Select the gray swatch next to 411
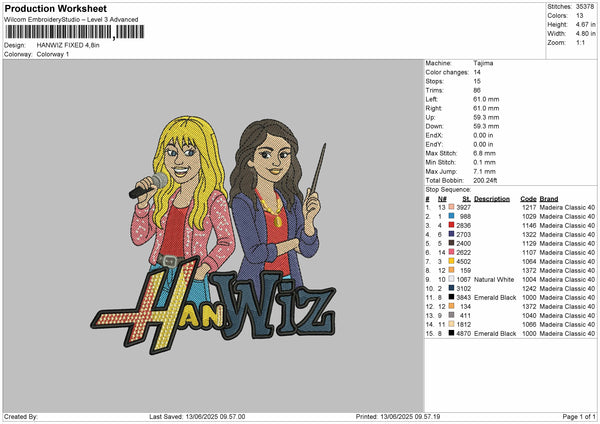This screenshot has width=600, height=424. click(451, 315)
